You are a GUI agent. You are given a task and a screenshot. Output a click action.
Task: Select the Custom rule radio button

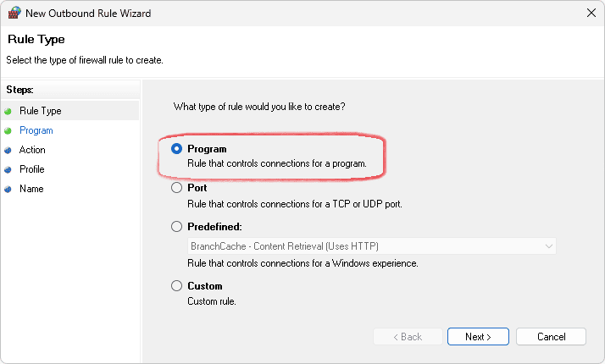click(177, 286)
